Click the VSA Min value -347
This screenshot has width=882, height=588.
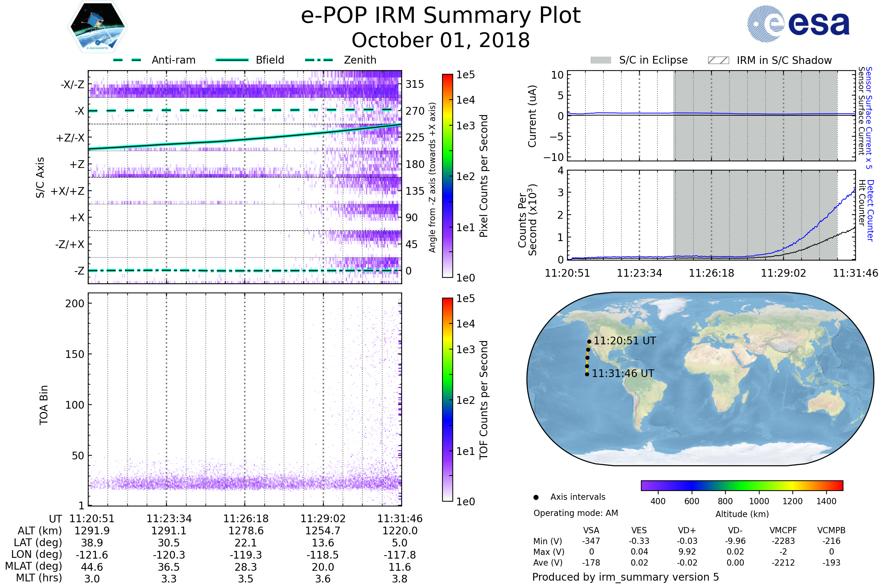point(591,541)
